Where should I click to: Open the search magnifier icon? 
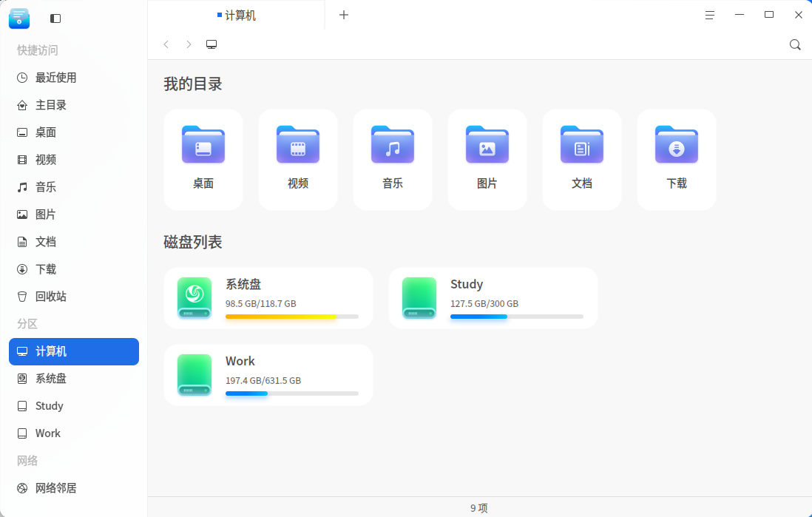click(x=795, y=44)
